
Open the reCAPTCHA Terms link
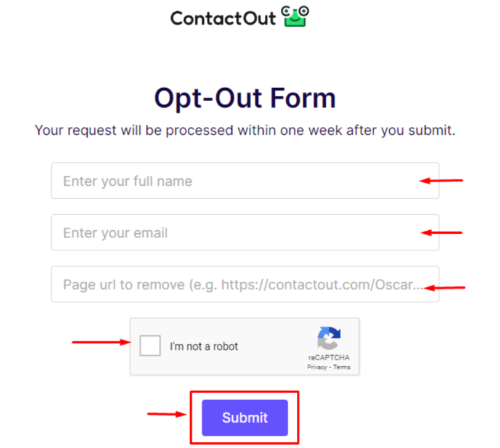[343, 367]
